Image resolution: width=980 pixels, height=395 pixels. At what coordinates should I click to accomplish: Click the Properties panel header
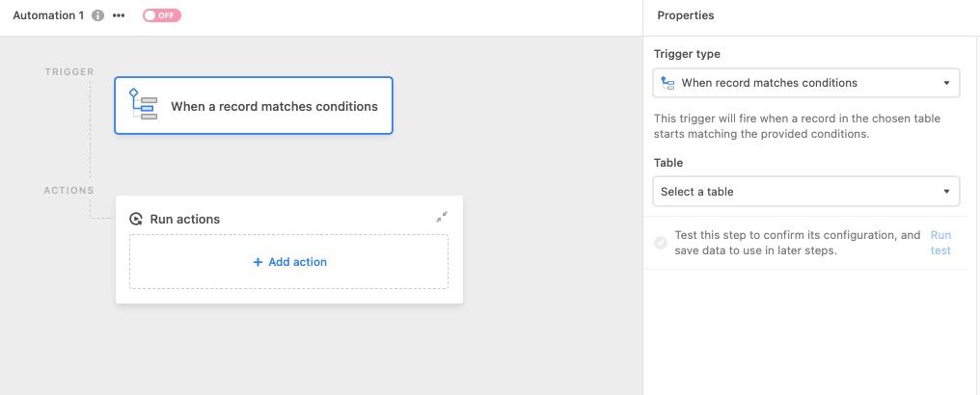point(686,15)
